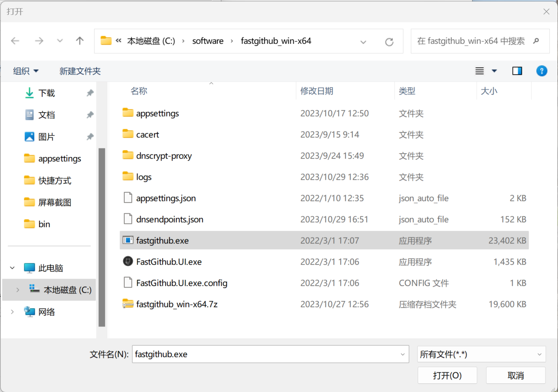Click the list view layout icon
The height and width of the screenshot is (392, 558).
coord(479,71)
